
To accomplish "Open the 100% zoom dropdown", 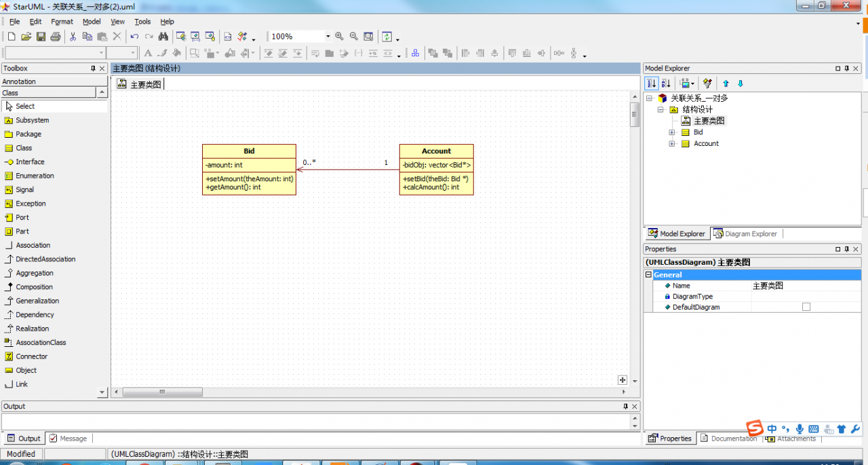I will (x=328, y=37).
